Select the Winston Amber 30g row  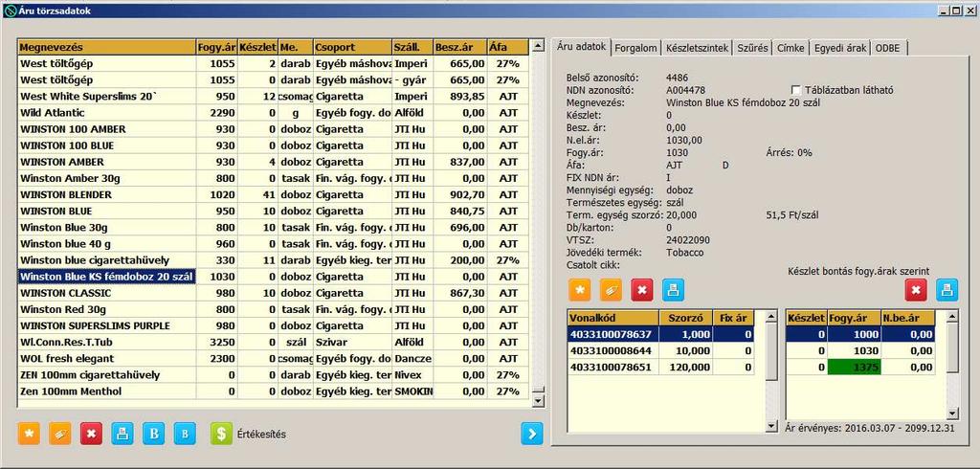coord(274,178)
